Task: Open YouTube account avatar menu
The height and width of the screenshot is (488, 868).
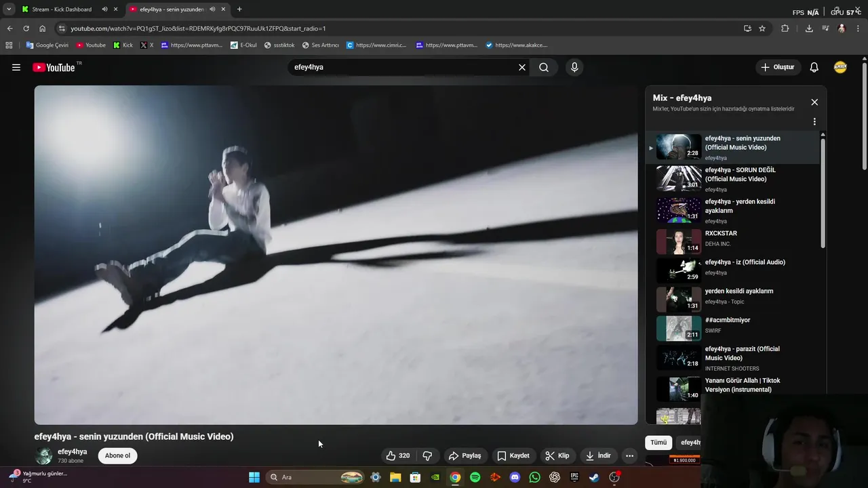Action: point(840,67)
